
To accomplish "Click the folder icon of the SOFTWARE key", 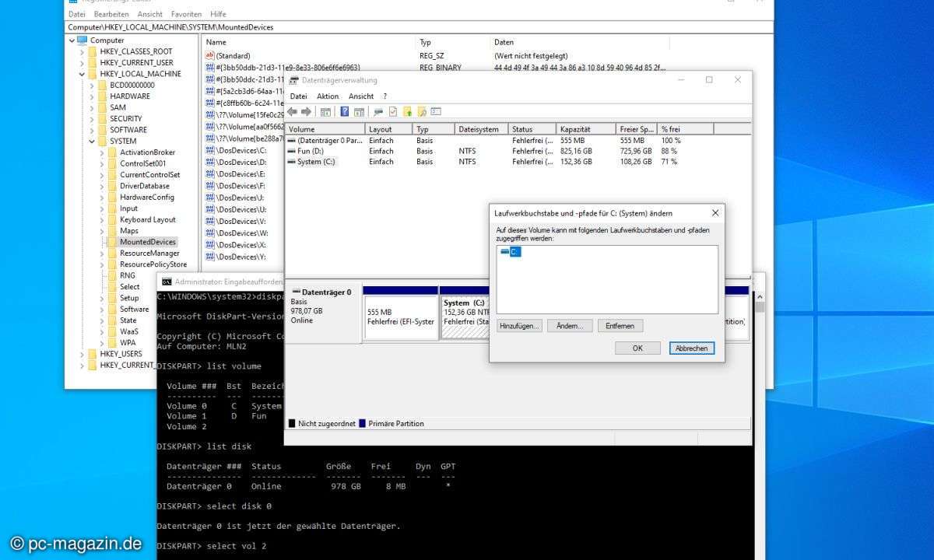I will tap(103, 130).
